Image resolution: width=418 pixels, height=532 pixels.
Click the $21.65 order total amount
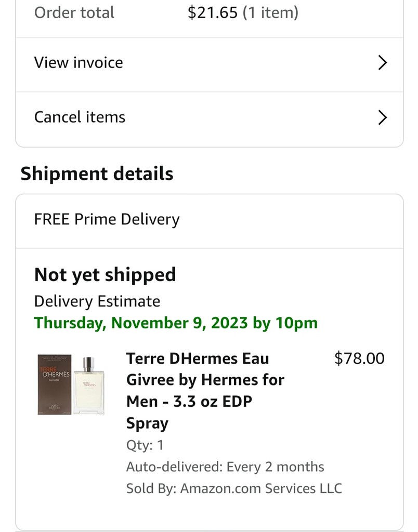pos(212,13)
